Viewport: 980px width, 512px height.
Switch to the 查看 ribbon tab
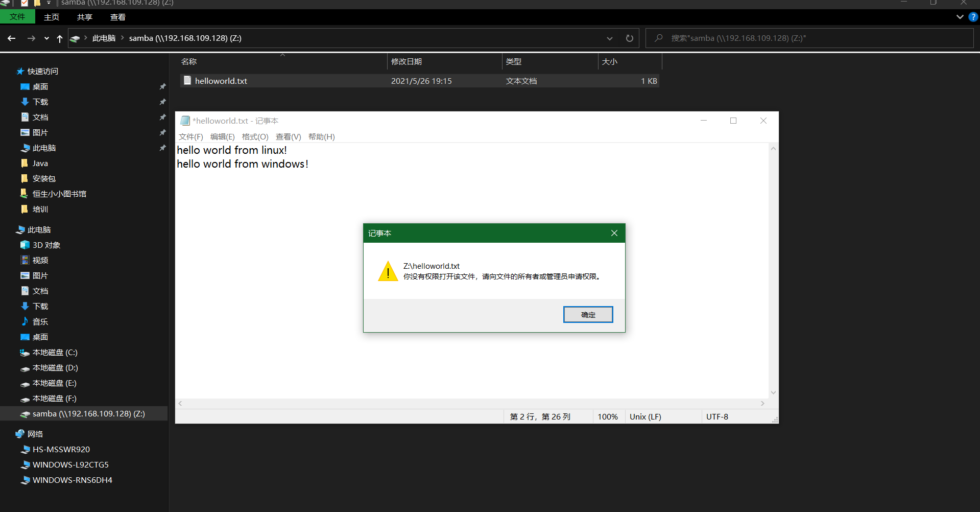[x=117, y=17]
